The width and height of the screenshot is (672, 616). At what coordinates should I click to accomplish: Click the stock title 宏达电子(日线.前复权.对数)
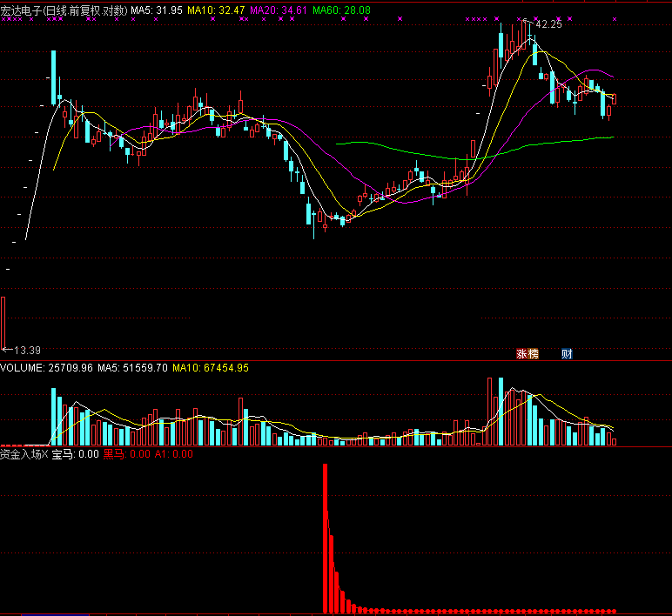coord(64,10)
